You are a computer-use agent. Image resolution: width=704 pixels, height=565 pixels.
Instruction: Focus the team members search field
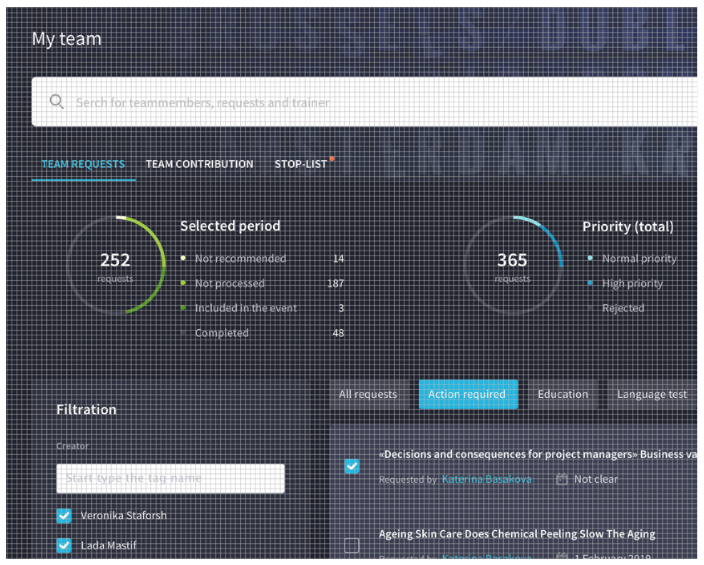364,102
